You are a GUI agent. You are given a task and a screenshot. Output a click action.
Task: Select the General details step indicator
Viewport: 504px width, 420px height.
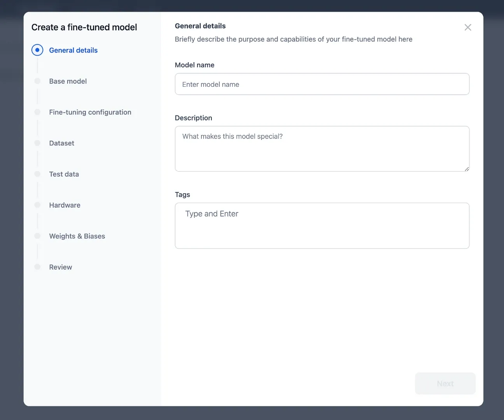(x=37, y=50)
